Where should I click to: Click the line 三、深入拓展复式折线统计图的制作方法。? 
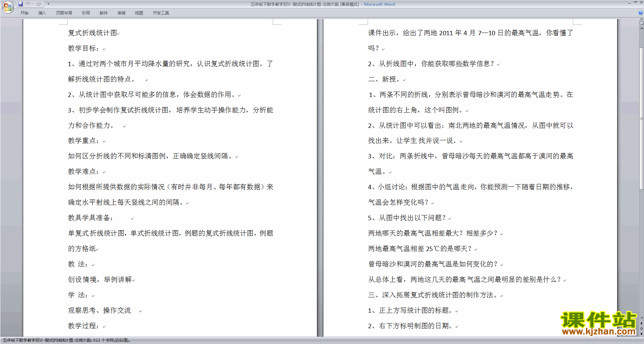(x=433, y=295)
